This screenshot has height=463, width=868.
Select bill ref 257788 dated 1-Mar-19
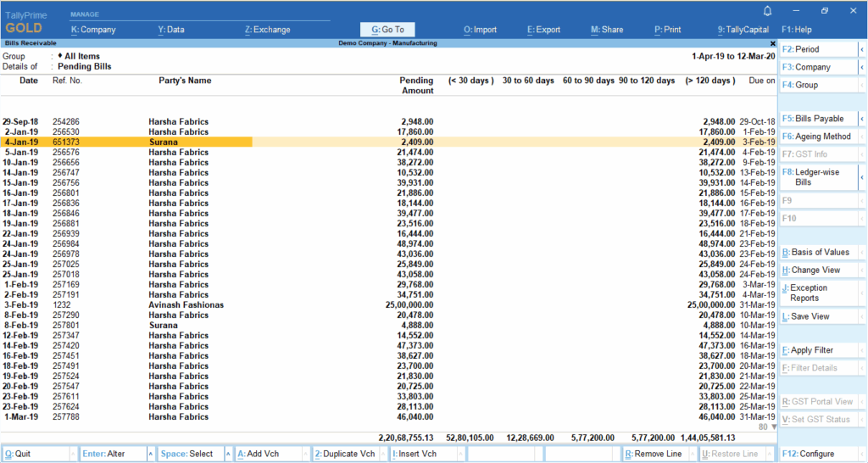[x=388, y=416]
